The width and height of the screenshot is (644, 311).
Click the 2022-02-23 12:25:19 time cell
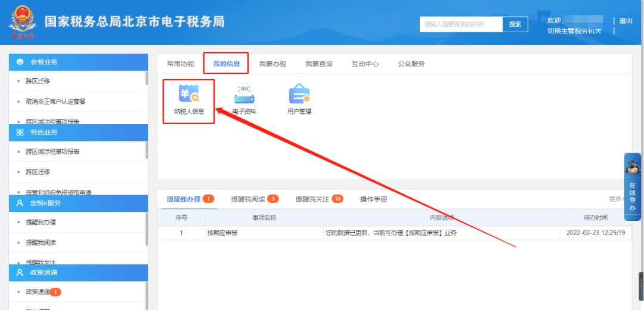[596, 233]
